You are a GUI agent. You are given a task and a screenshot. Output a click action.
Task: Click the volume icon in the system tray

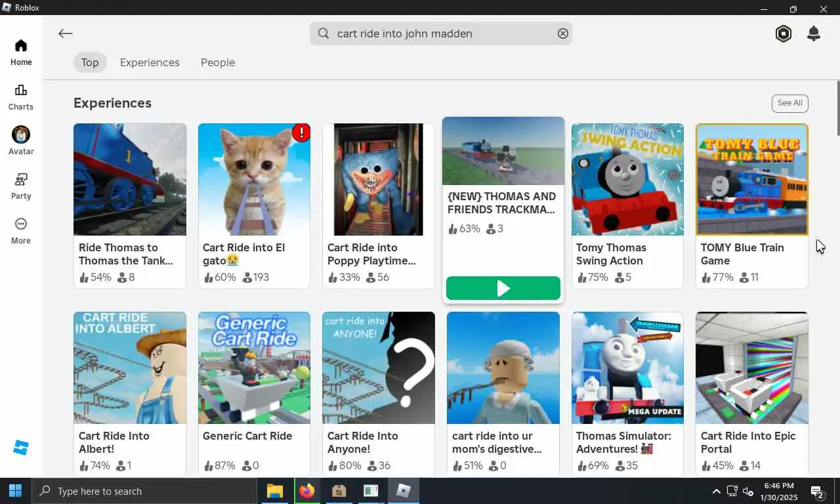click(747, 491)
